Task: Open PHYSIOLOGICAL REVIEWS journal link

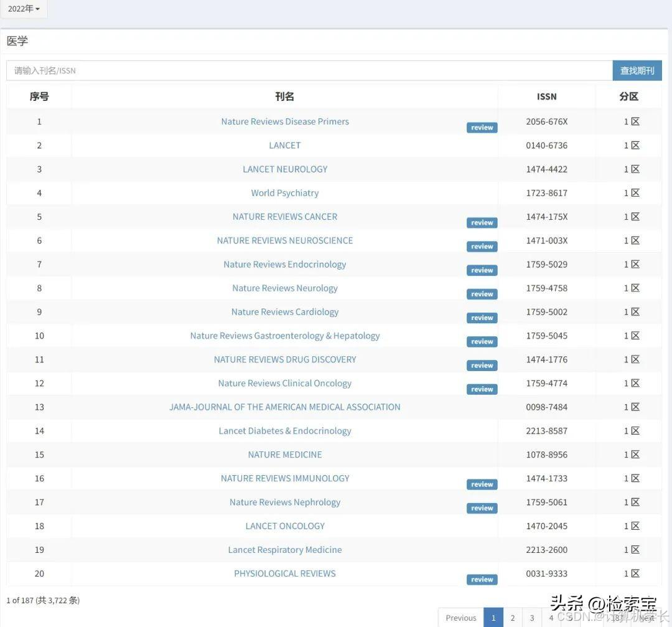Action: click(285, 573)
